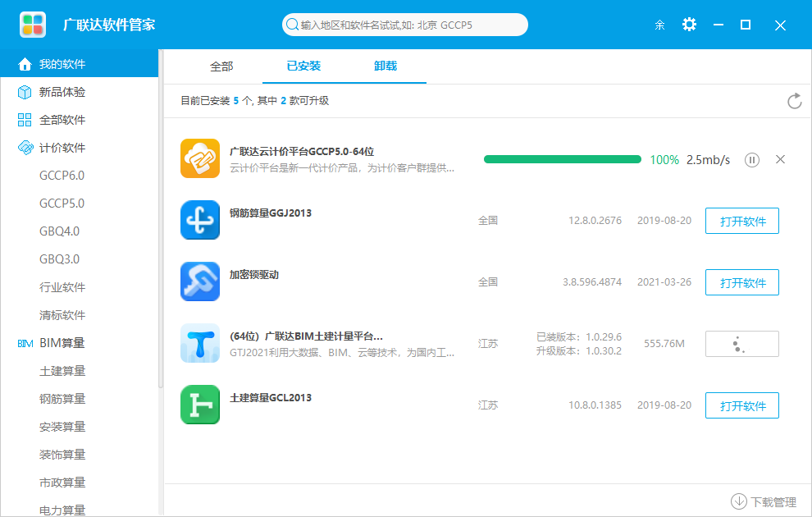Click the user account name 余
The width and height of the screenshot is (812, 517).
tap(659, 25)
